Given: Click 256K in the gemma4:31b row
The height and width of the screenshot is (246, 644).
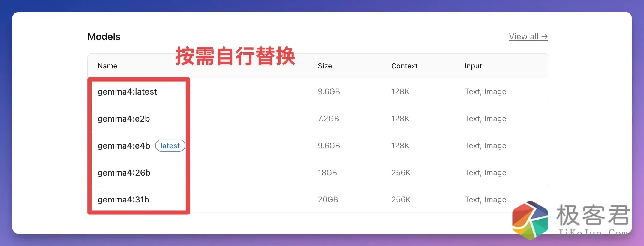Looking at the screenshot, I should coord(401,200).
